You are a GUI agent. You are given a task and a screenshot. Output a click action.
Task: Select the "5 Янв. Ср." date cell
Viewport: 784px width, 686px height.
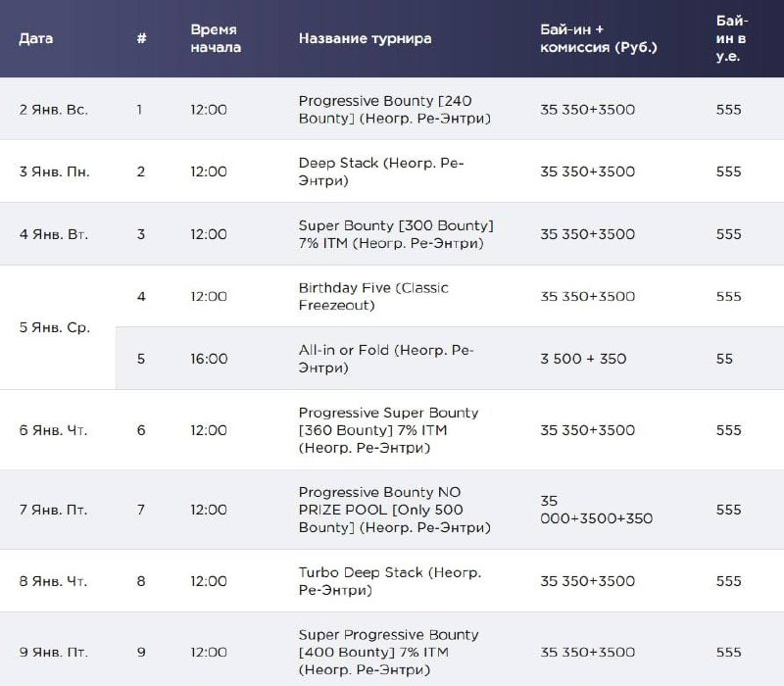pyautogui.click(x=55, y=327)
